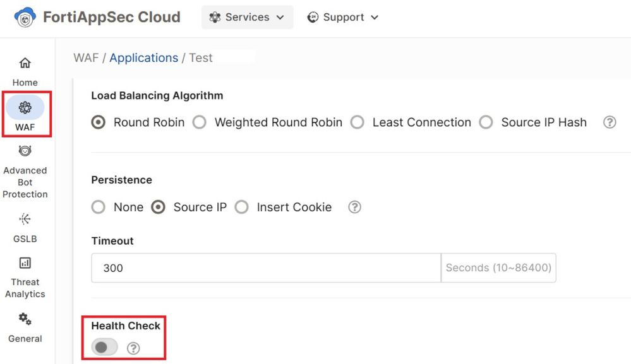
Task: Click the Applications breadcrumb link
Action: point(143,58)
